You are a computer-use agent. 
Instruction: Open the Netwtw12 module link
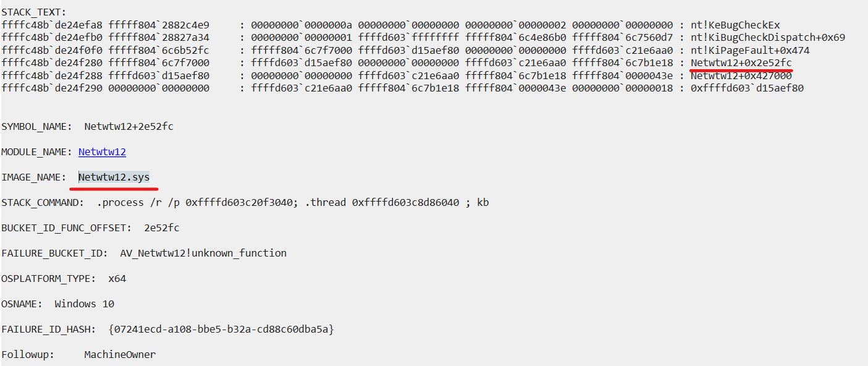point(102,151)
